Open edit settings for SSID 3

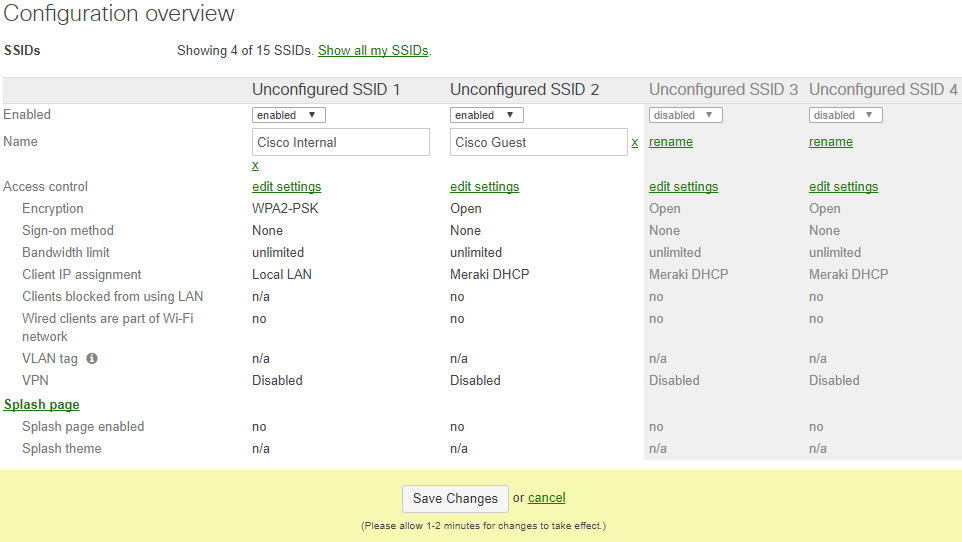683,187
